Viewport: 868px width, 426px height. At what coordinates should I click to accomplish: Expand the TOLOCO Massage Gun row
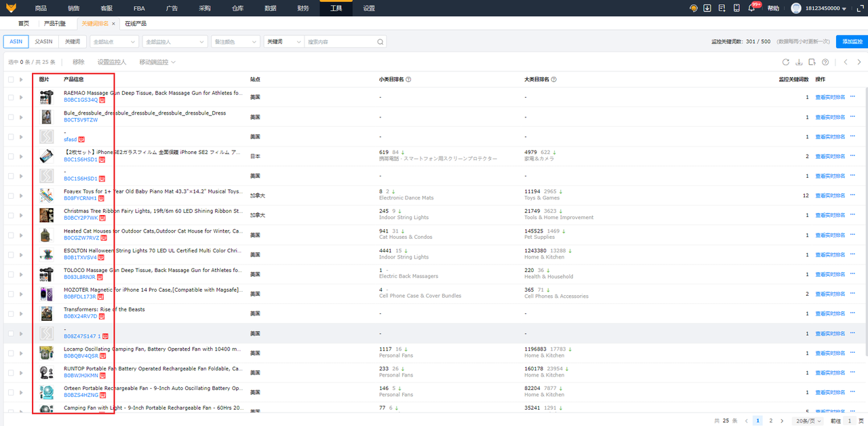click(21, 274)
